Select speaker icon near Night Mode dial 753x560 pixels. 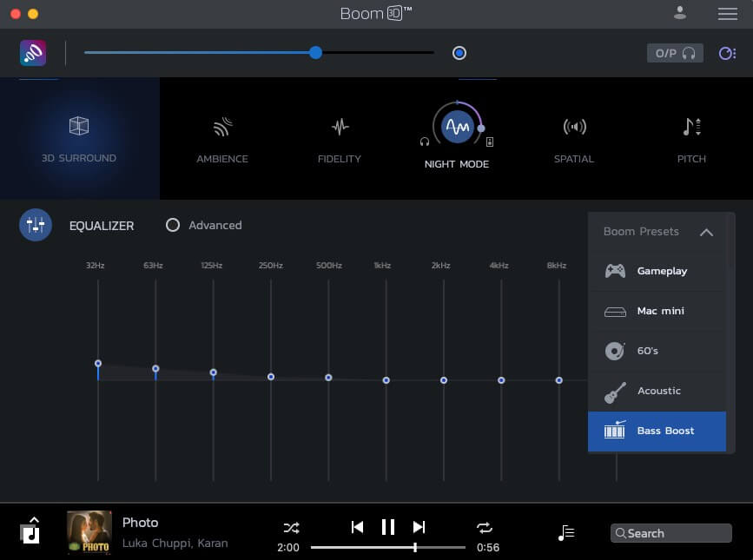490,142
